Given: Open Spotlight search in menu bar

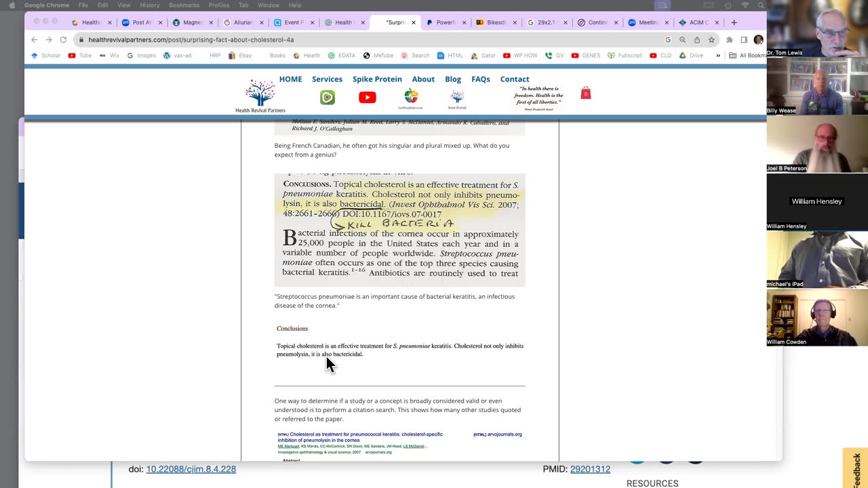Looking at the screenshot, I should coord(761,5).
